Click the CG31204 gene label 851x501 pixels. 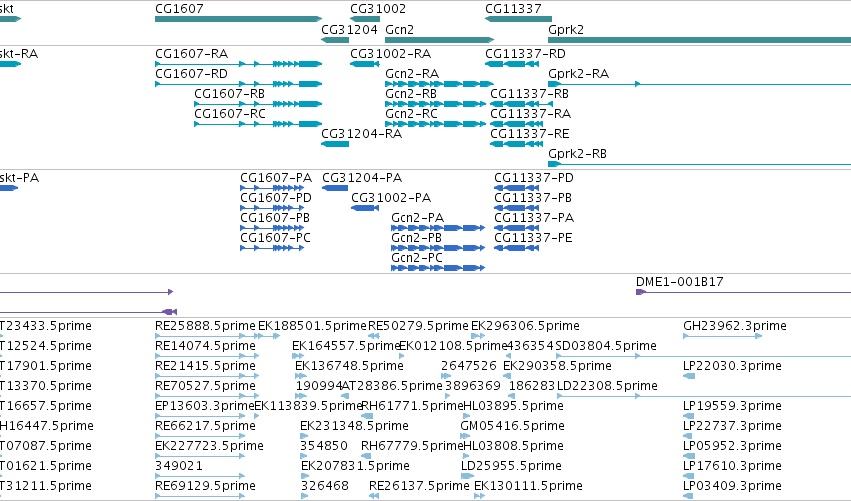(349, 29)
